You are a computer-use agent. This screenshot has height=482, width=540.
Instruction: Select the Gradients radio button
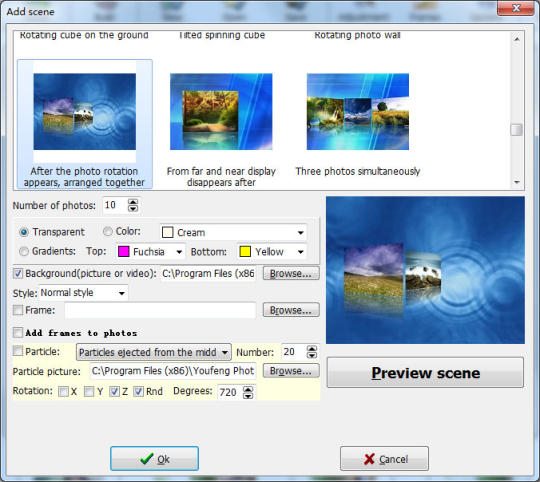coord(23,251)
